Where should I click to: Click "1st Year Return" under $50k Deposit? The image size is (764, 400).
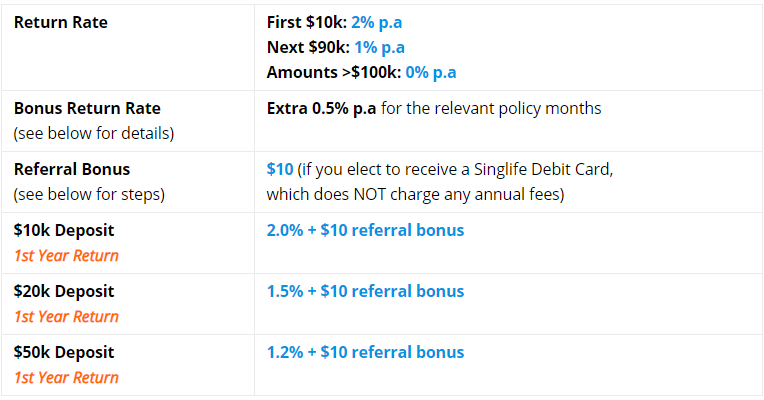[x=66, y=377]
